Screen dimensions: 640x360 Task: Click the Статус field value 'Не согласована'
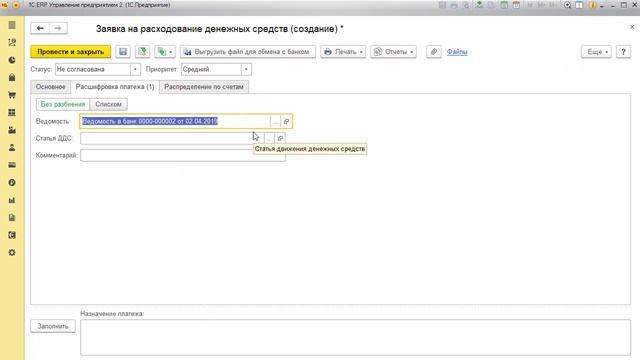[x=93, y=69]
